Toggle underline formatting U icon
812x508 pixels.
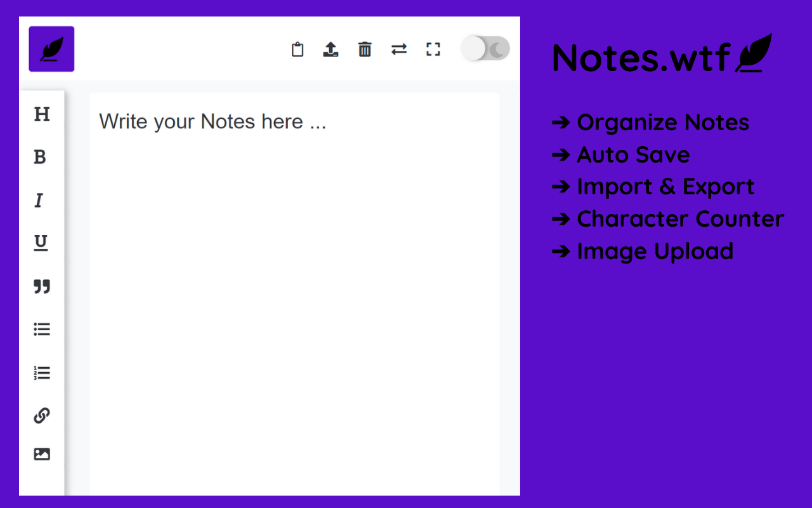[x=41, y=243]
